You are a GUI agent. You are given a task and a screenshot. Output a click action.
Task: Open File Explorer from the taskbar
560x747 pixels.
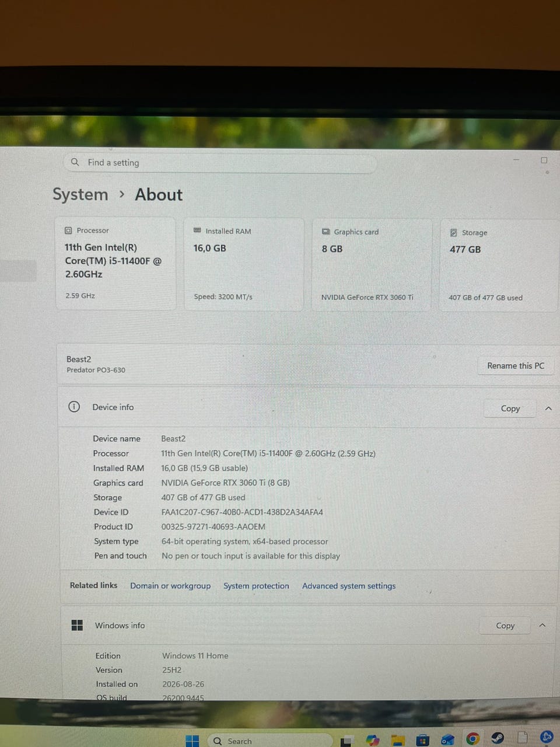click(398, 741)
